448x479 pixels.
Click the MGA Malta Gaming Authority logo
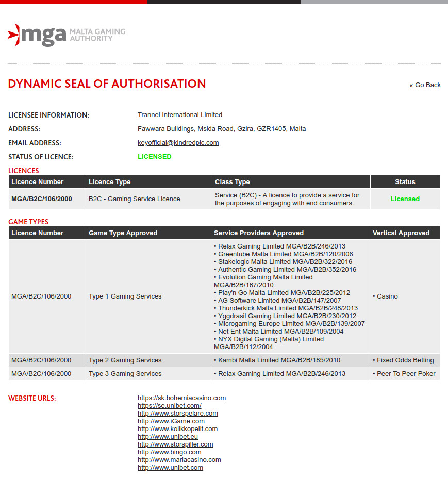coord(67,35)
